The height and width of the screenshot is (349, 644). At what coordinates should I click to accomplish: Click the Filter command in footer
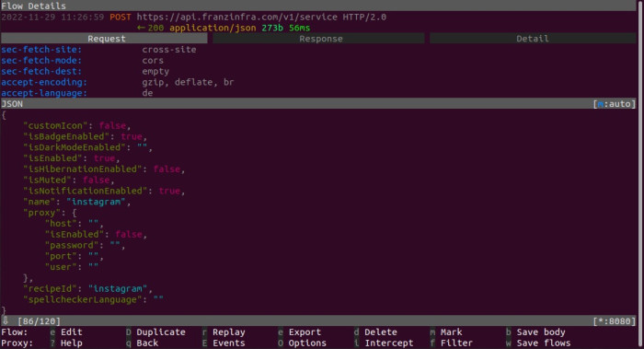pyautogui.click(x=456, y=343)
